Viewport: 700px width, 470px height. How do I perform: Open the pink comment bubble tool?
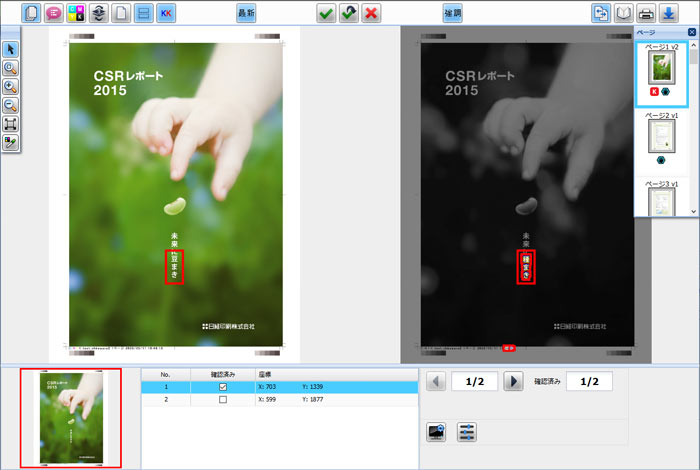pos(52,13)
